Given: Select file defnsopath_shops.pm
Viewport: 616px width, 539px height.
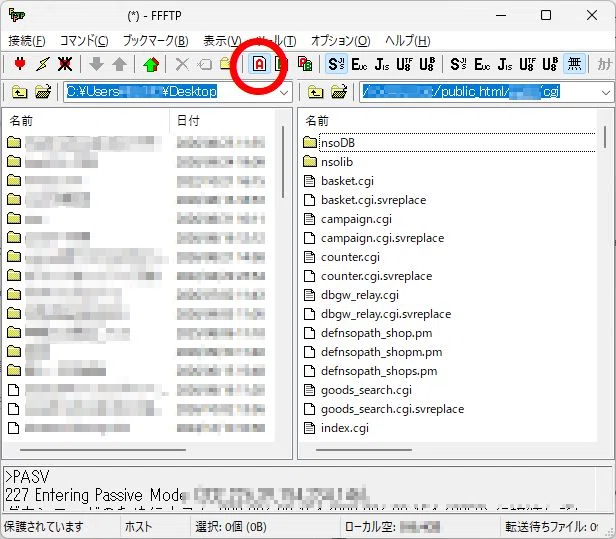Looking at the screenshot, I should tap(379, 371).
